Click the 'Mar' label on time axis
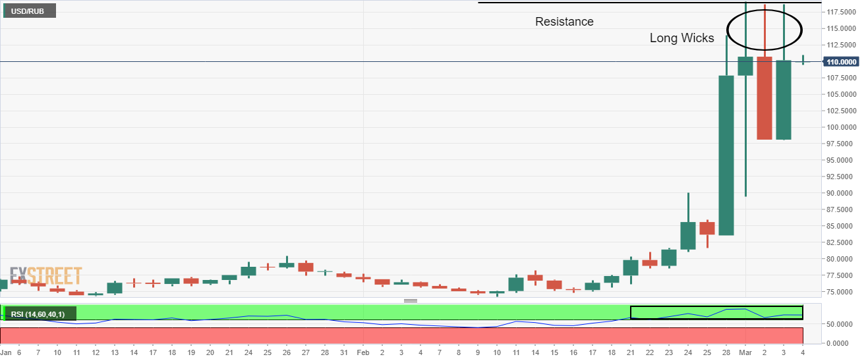 [745, 354]
